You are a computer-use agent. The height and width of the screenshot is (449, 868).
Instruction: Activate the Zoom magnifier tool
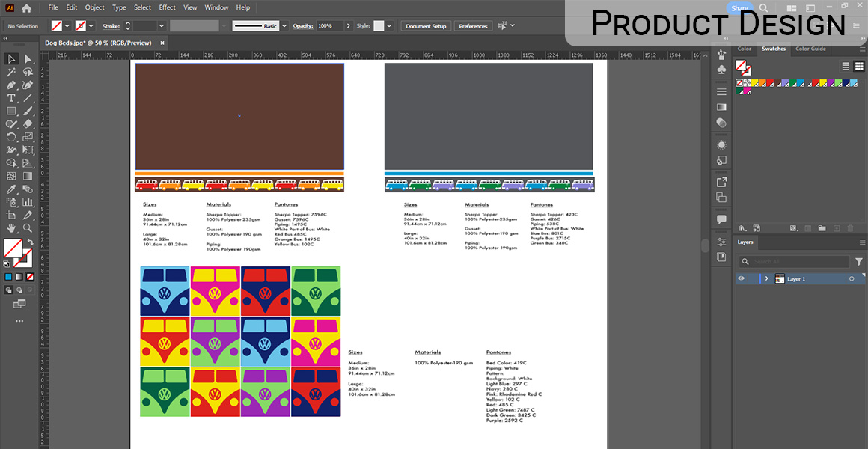point(28,227)
